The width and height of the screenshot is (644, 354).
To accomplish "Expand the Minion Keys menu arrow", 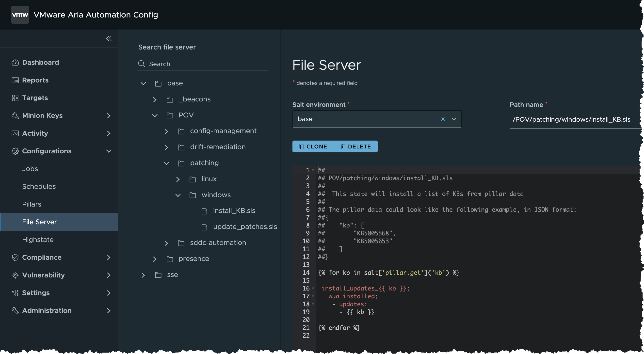I will coord(109,116).
